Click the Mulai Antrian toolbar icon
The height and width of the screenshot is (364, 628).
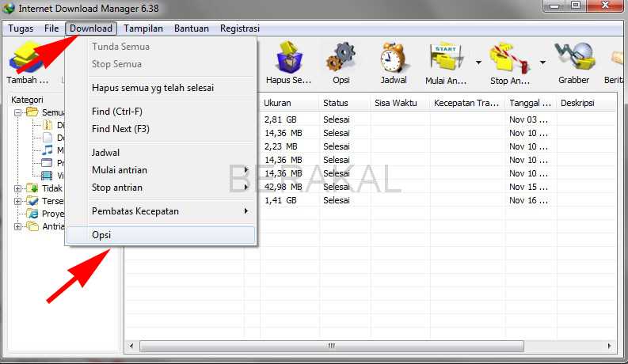447,62
